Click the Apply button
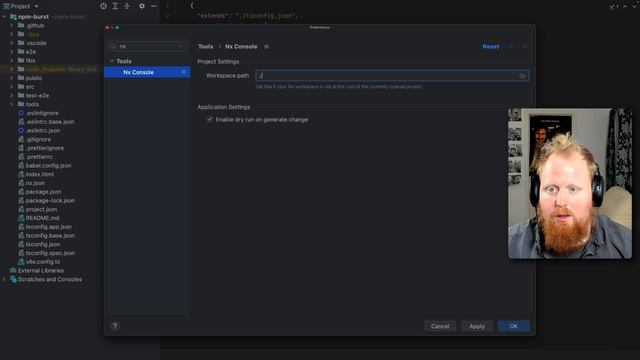Image resolution: width=640 pixels, height=360 pixels. click(x=477, y=326)
